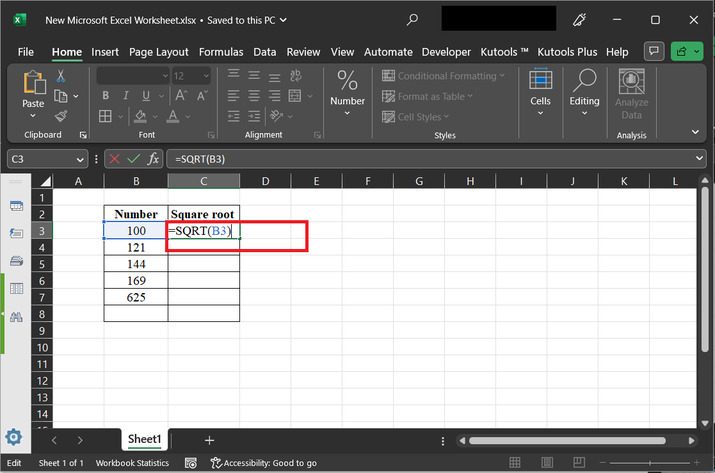Viewport: 715px width, 473px height.
Task: Open the Insert Function fx dialog
Action: 154,158
